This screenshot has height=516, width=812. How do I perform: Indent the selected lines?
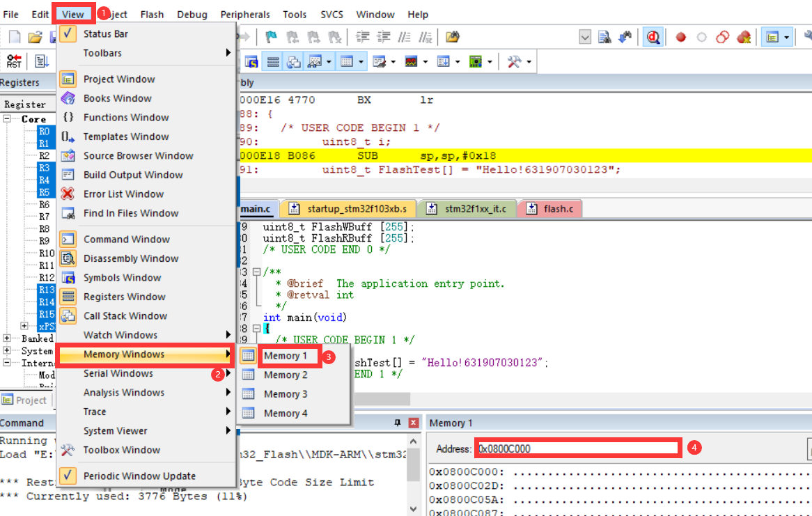click(363, 37)
